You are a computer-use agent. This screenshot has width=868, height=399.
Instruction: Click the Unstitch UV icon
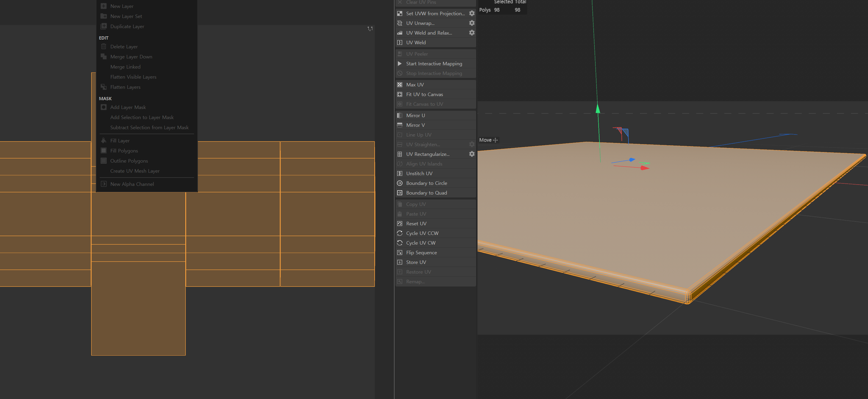pyautogui.click(x=400, y=173)
